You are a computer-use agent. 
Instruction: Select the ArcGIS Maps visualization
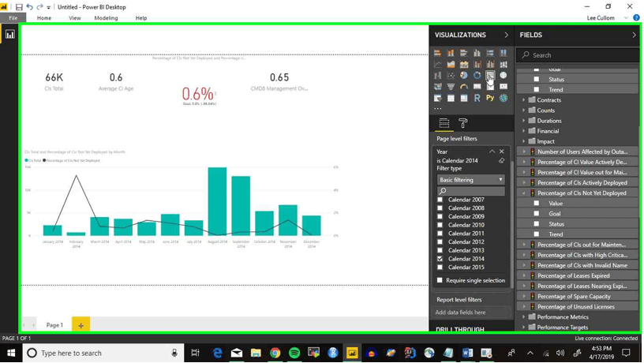point(504,98)
